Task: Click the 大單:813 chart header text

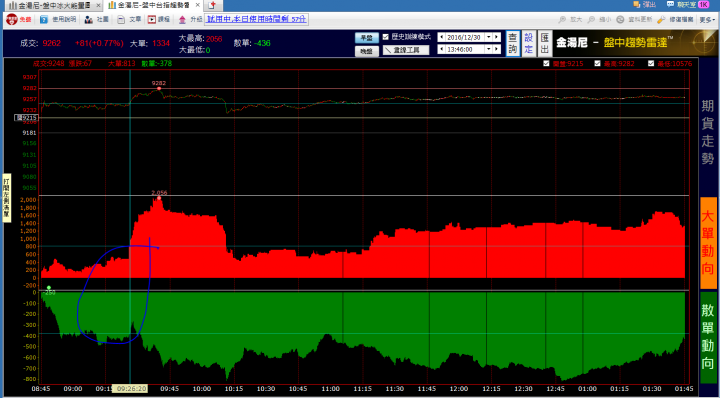Action: 122,63
